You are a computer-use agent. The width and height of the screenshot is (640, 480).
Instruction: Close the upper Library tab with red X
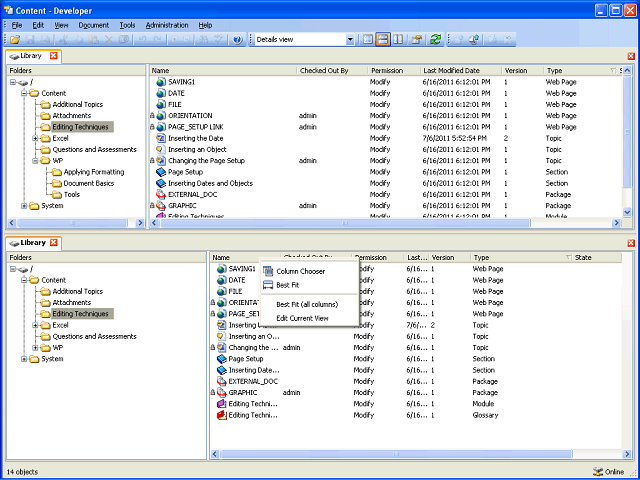click(53, 56)
